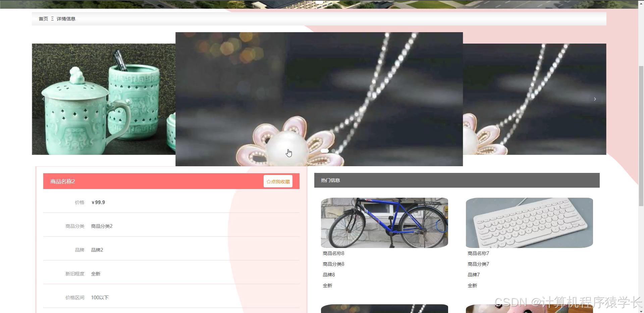Image resolution: width=644 pixels, height=313 pixels.
Task: Click the 点我收藏 favorite button
Action: tap(278, 181)
